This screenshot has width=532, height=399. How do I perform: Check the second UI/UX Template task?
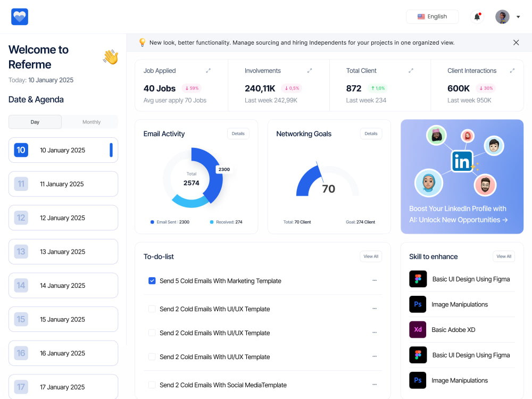coord(152,333)
